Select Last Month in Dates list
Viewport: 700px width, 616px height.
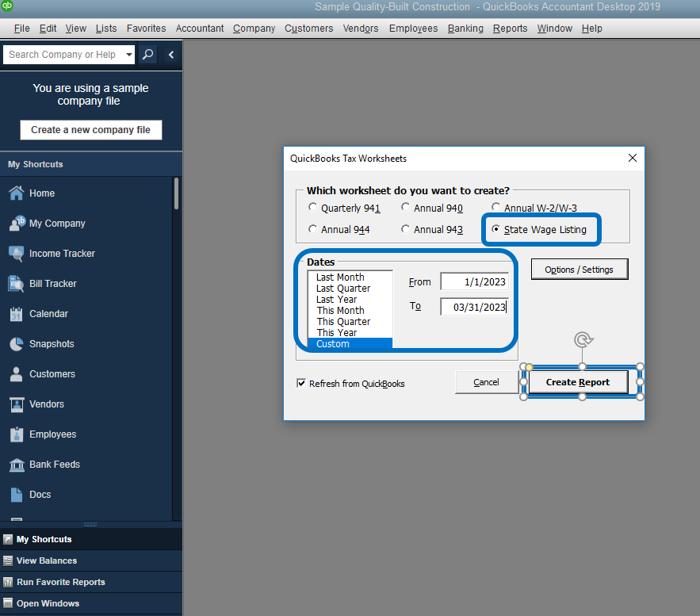click(x=350, y=277)
